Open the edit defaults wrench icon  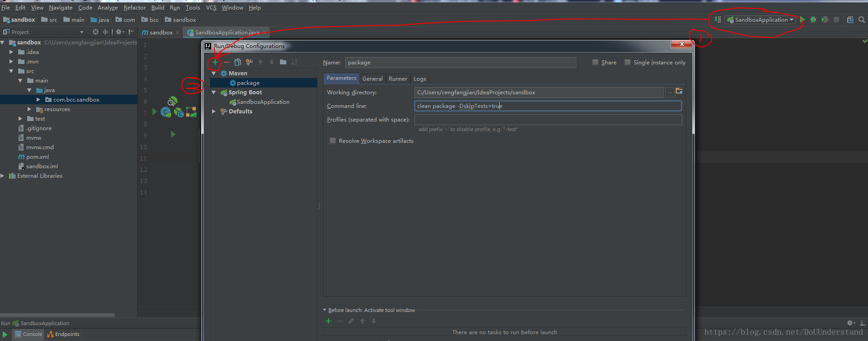pos(249,62)
